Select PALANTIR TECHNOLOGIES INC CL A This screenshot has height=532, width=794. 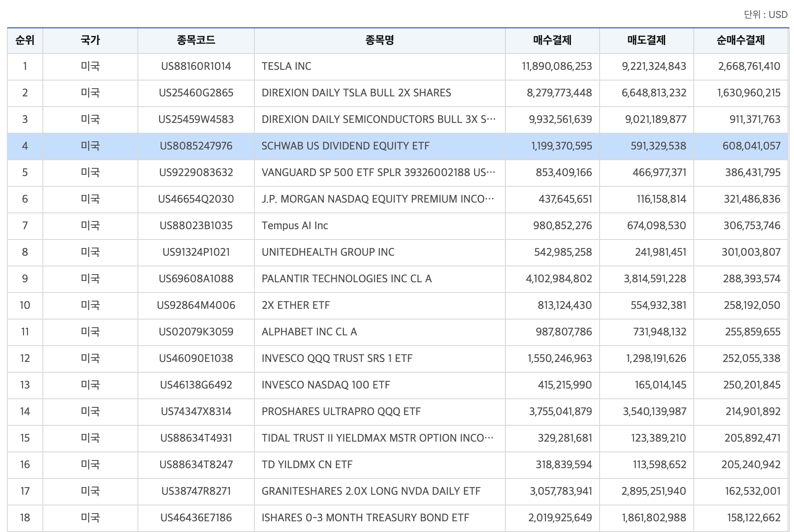pyautogui.click(x=346, y=279)
